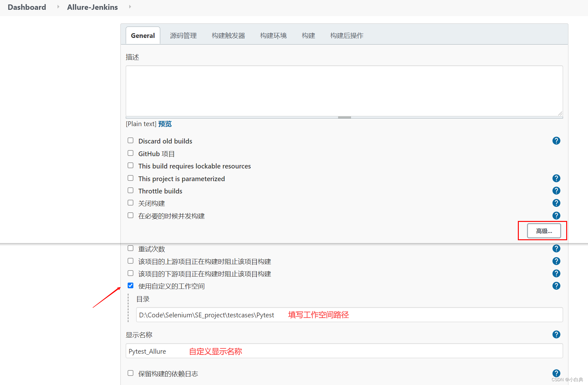This screenshot has width=588, height=385.
Task: Enable 保留构建的依赖日志 checkbox
Action: [x=130, y=373]
